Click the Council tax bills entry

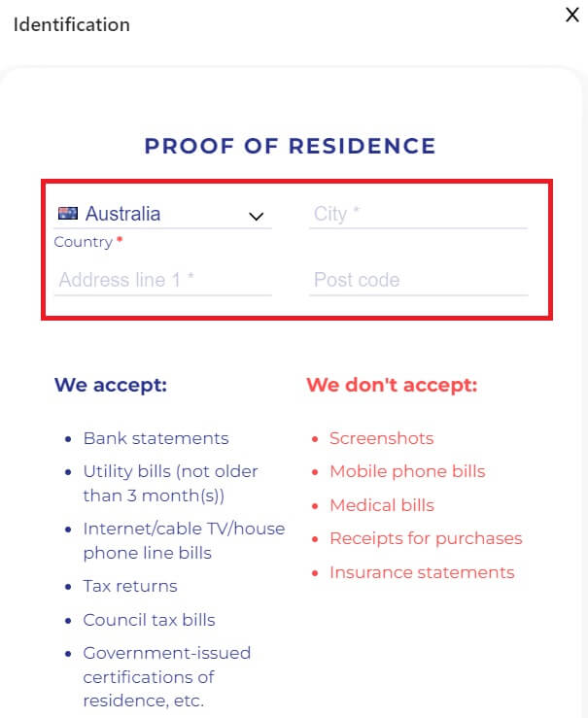[149, 620]
